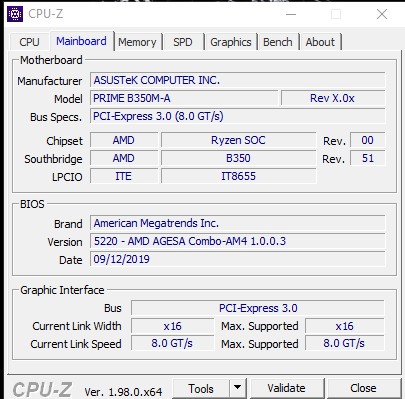Click the Model field PRIME B350M-A
This screenshot has width=405, height=399.
click(x=184, y=98)
